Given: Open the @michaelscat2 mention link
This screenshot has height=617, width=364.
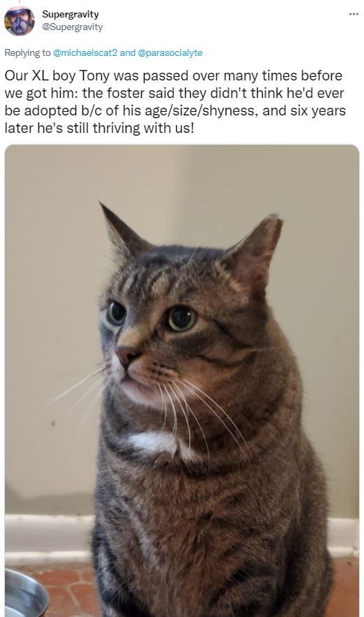Looking at the screenshot, I should pos(85,52).
